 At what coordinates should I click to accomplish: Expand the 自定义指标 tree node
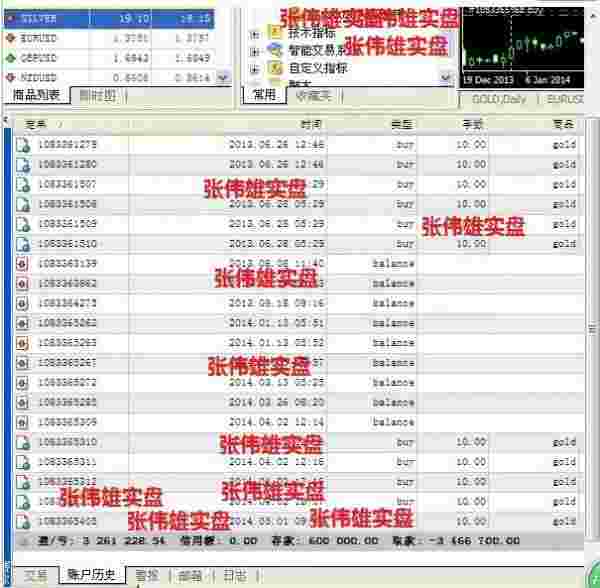[254, 69]
